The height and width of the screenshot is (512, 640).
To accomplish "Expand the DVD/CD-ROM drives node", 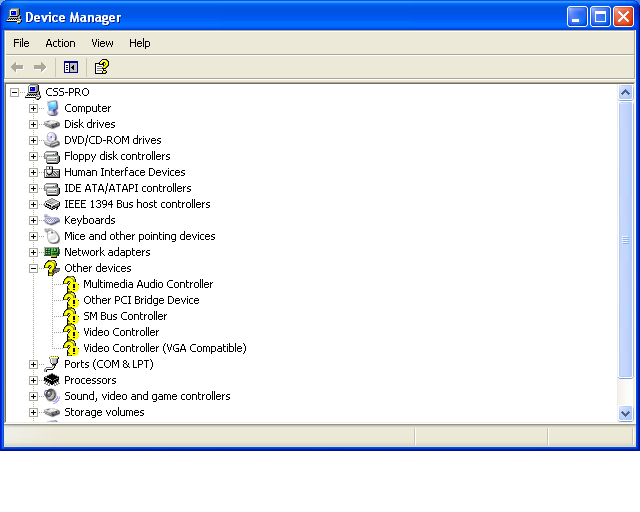I will (x=33, y=140).
